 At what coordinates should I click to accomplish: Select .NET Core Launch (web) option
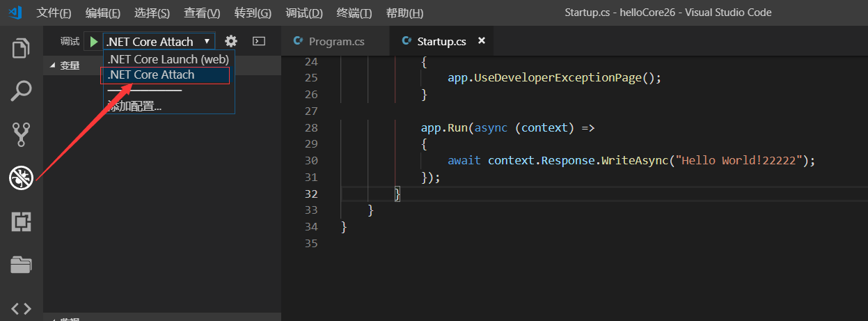pyautogui.click(x=168, y=59)
